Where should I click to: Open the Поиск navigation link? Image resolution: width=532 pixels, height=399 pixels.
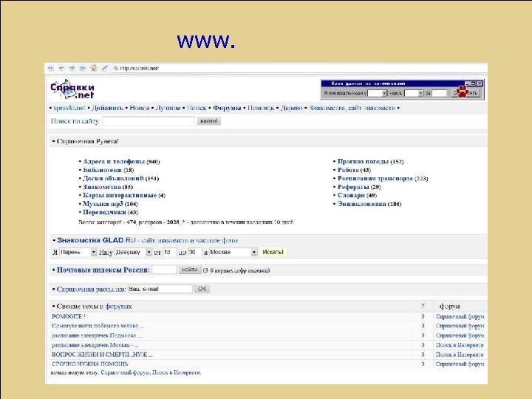[197, 108]
